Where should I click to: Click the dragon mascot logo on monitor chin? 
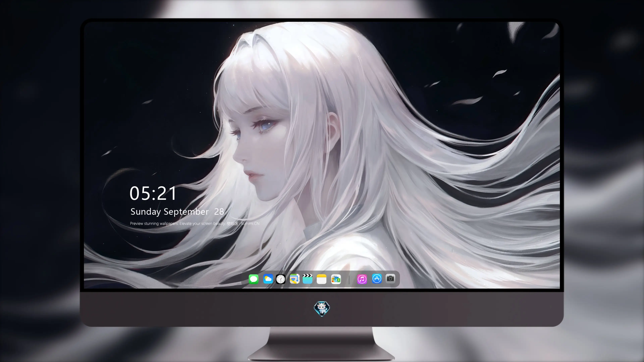coord(322,309)
